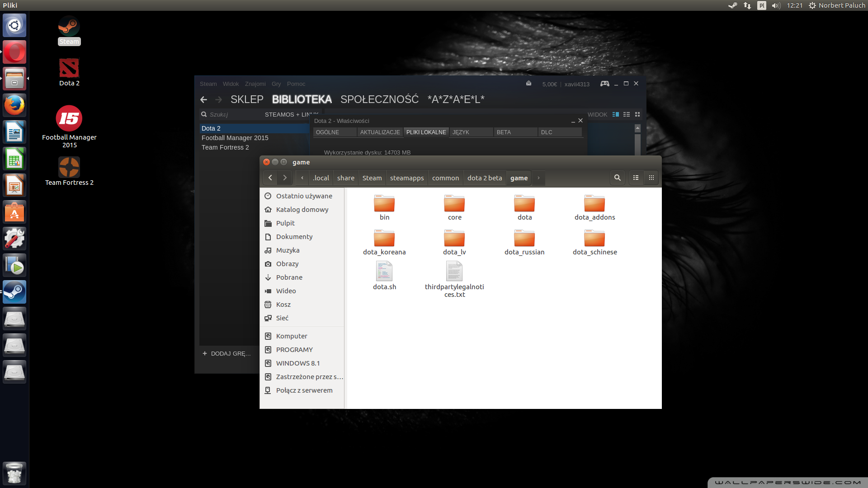Open the Ubuntu Dash from the launcher
Image resolution: width=868 pixels, height=488 pixels.
14,25
